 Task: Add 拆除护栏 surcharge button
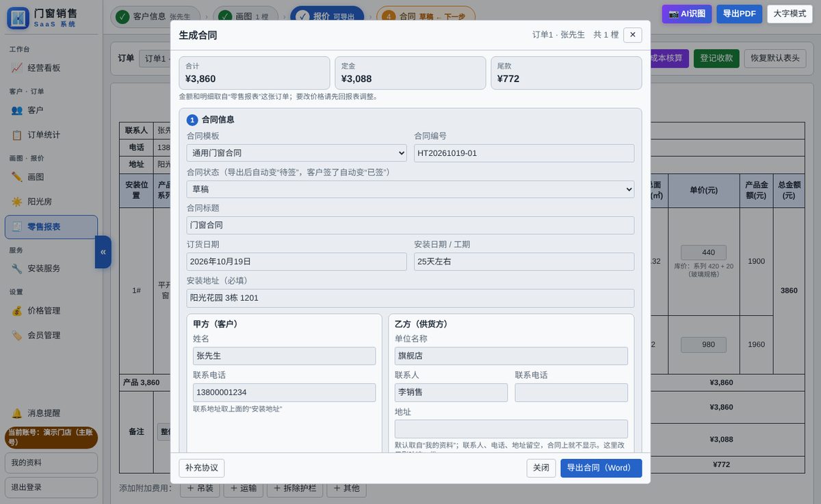coord(294,488)
